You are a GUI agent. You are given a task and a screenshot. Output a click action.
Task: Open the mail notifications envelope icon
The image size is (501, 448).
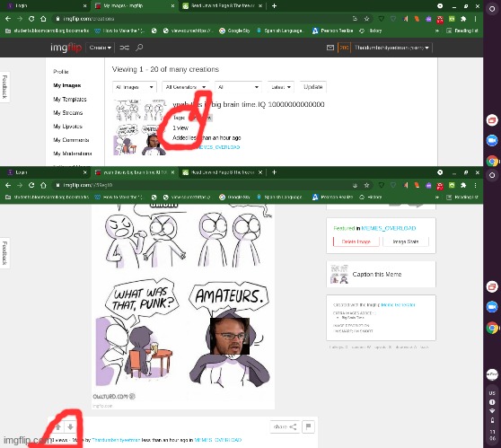330,48
